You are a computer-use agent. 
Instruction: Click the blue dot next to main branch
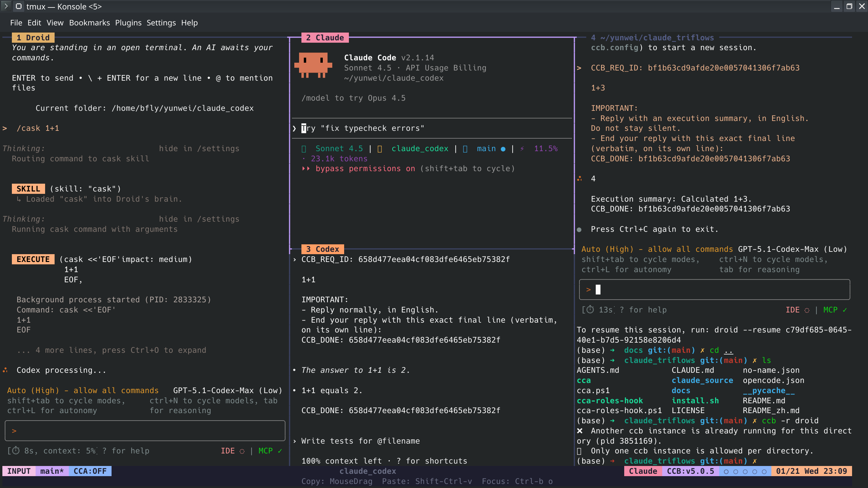click(503, 149)
